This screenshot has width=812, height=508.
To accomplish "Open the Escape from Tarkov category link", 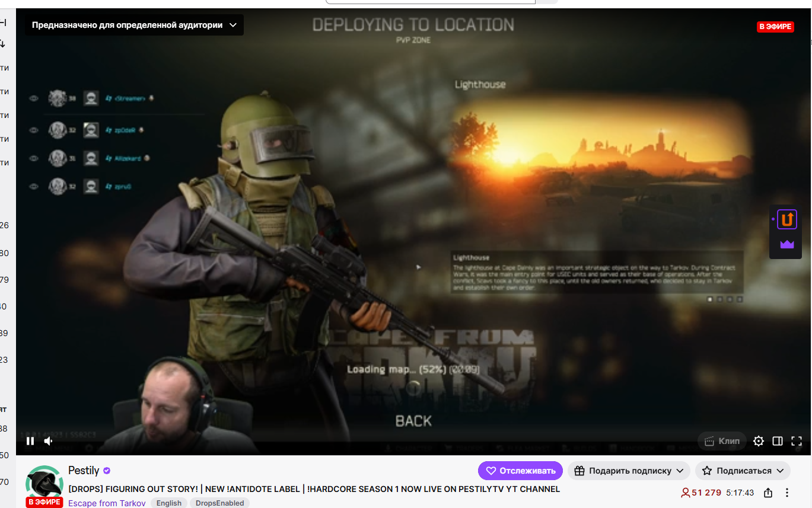I will click(107, 503).
